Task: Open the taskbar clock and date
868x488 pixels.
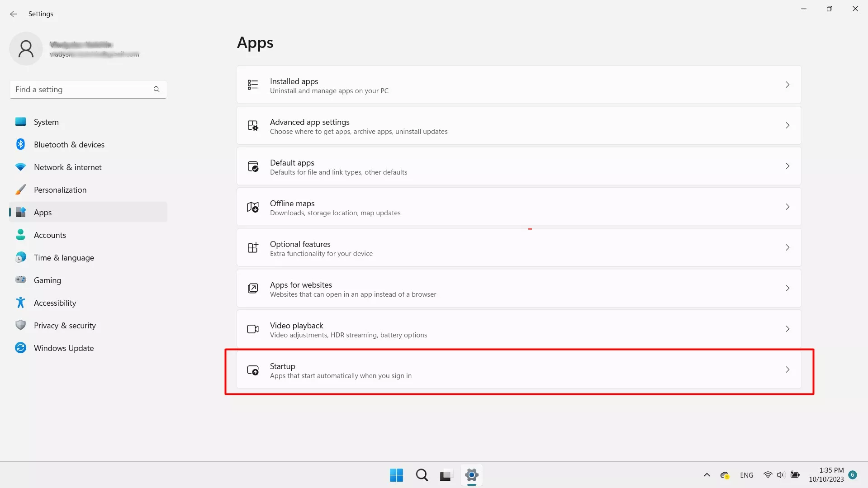Action: (x=826, y=475)
